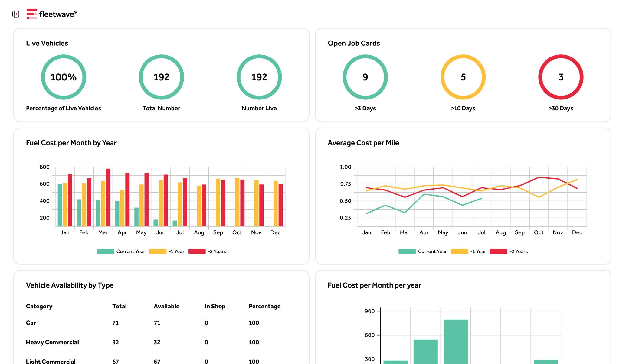The image size is (629, 364).
Task: Select the Car row in availability table
Action: 31,323
